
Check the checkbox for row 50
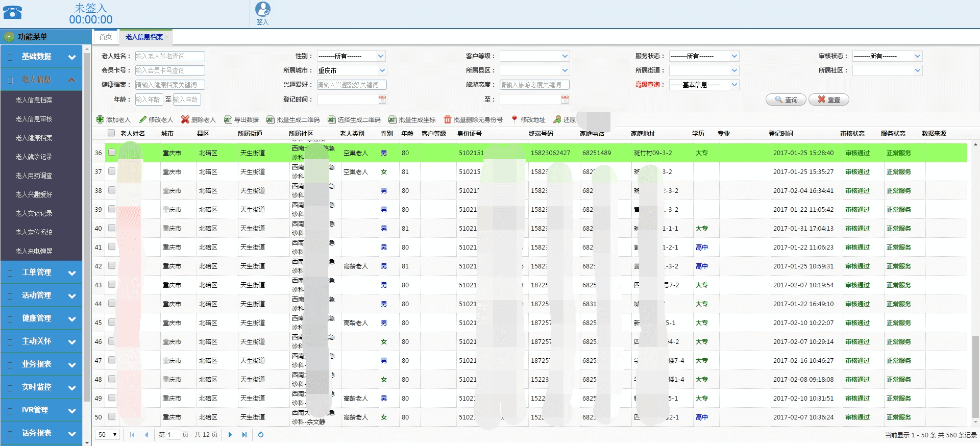(112, 416)
